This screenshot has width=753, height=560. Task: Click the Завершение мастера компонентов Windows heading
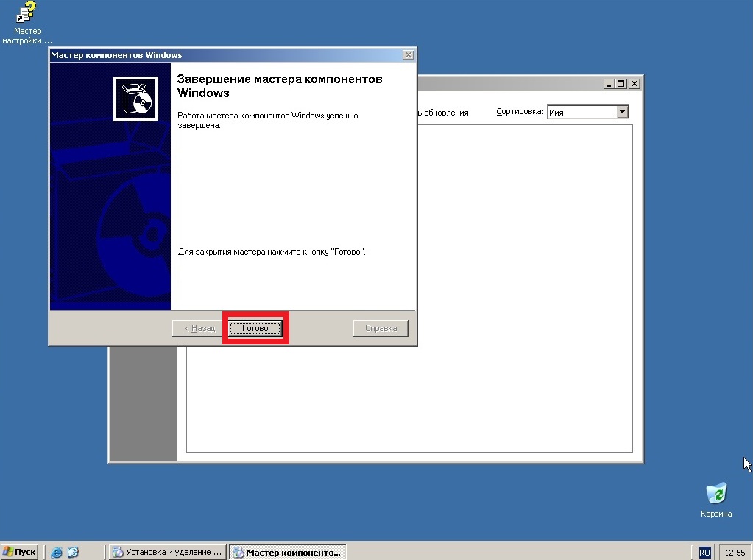(280, 86)
